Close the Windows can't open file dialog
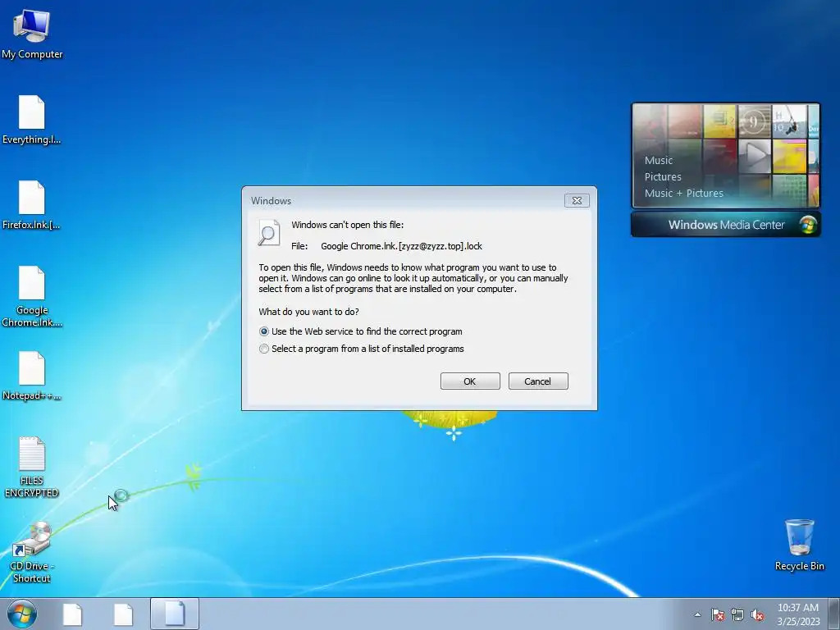The height and width of the screenshot is (630, 840). [577, 200]
